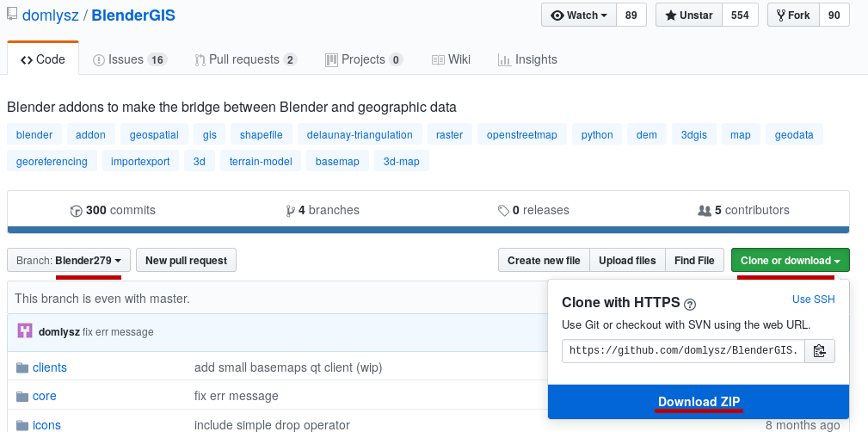868x432 pixels.
Task: Select the raster topic tag
Action: (x=450, y=134)
